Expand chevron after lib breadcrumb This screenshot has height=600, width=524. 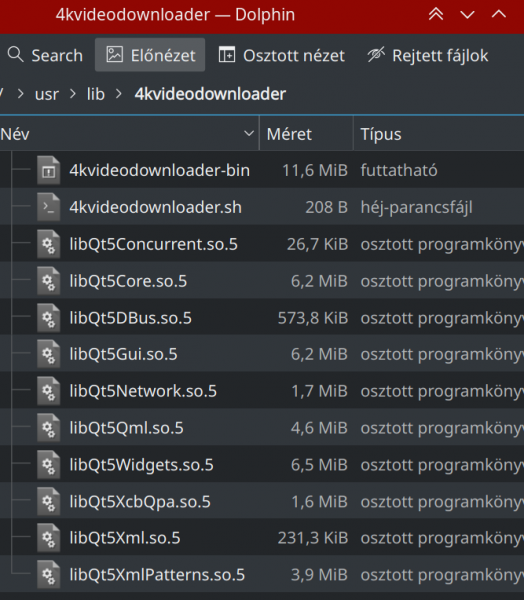[119, 94]
